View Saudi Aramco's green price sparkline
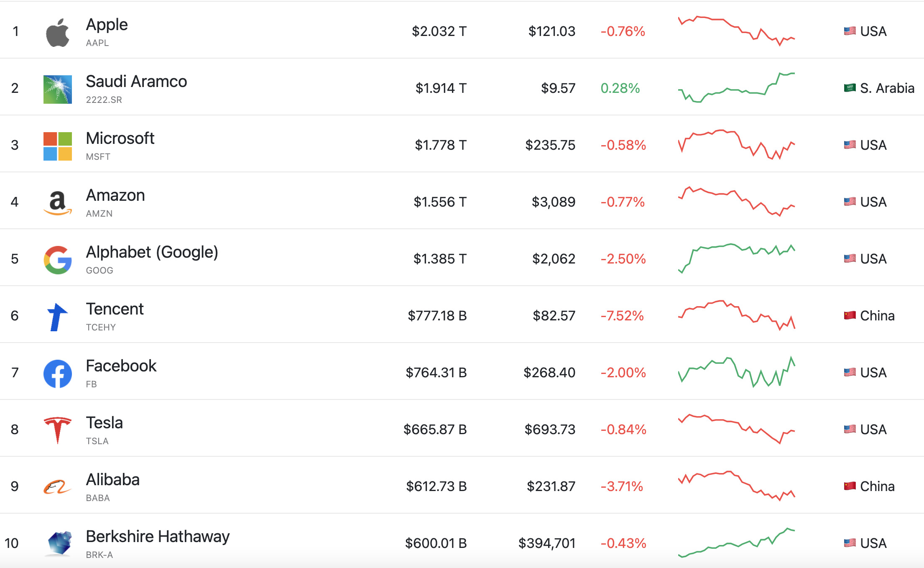Image resolution: width=924 pixels, height=568 pixels. pos(736,88)
